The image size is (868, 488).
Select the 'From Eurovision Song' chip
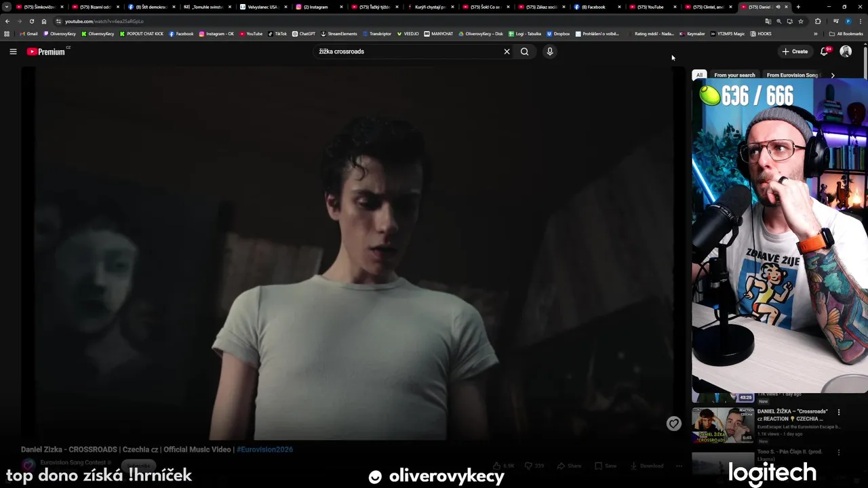pyautogui.click(x=792, y=75)
